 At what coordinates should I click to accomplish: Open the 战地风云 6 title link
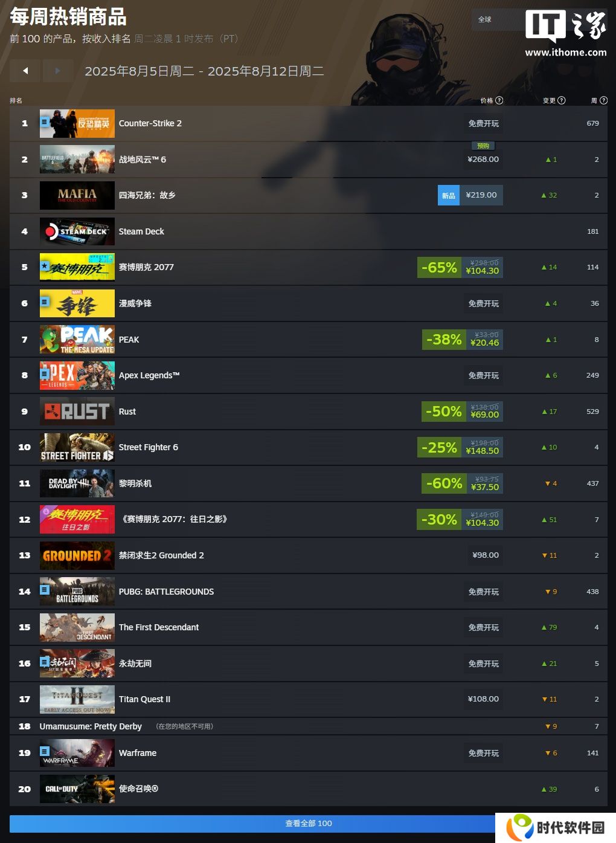click(x=143, y=160)
